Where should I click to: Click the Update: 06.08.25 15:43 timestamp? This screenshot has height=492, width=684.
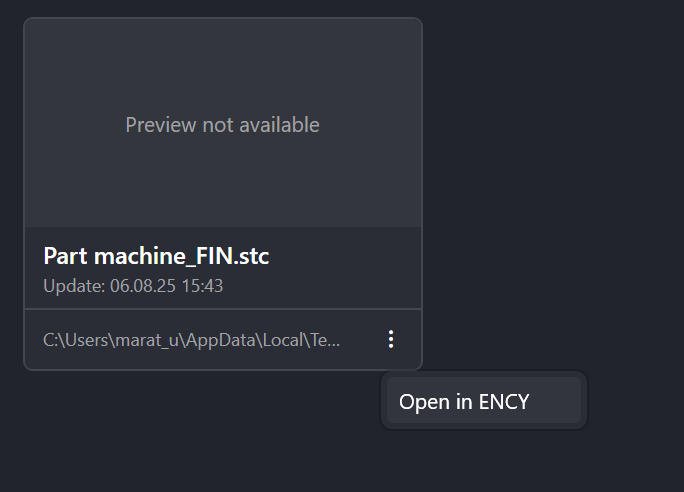133,286
